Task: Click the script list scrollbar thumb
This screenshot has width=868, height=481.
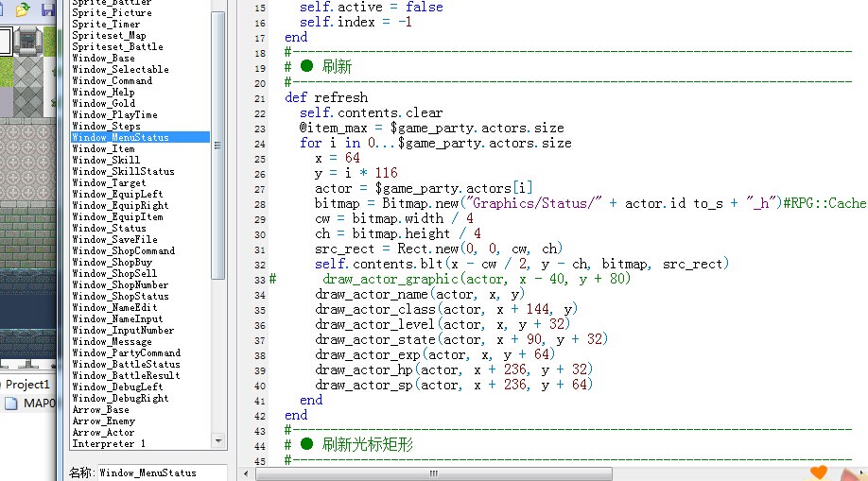Action: [x=218, y=145]
